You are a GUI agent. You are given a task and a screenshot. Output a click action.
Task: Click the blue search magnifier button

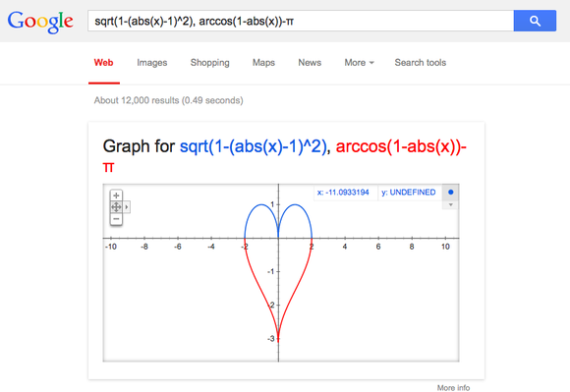[x=535, y=21]
